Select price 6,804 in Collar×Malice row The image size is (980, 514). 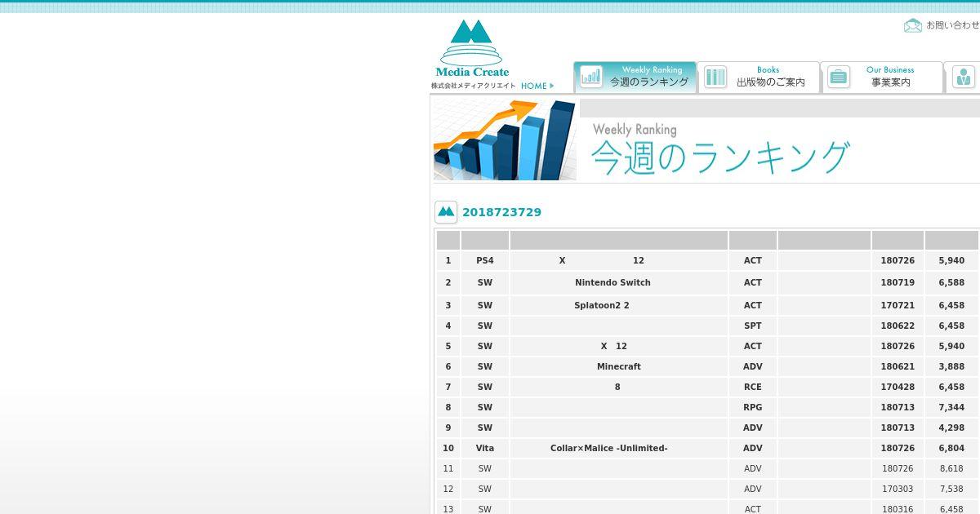click(x=952, y=448)
